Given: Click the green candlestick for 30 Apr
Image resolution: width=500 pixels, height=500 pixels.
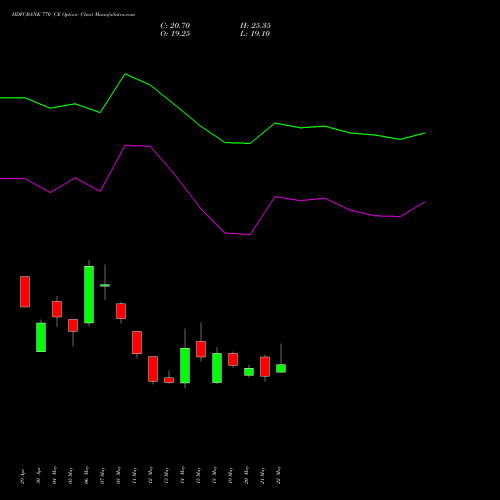Looking at the screenshot, I should (41, 337).
